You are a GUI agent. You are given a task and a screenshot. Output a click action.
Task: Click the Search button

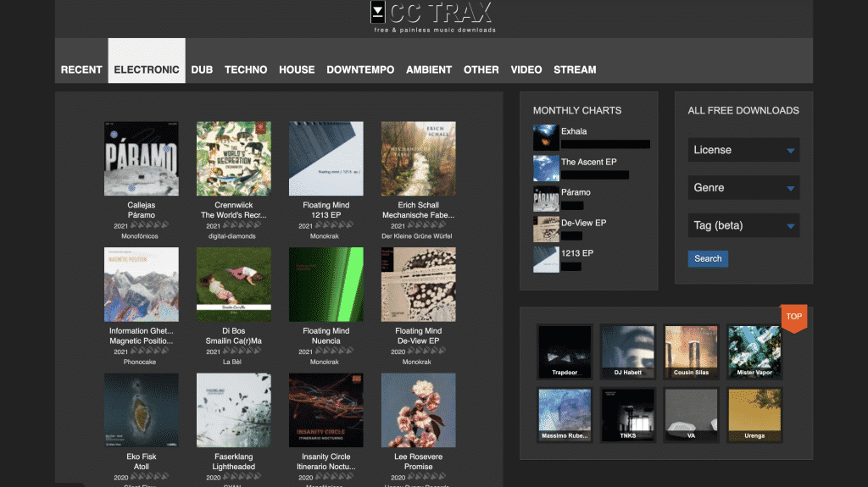(x=708, y=258)
